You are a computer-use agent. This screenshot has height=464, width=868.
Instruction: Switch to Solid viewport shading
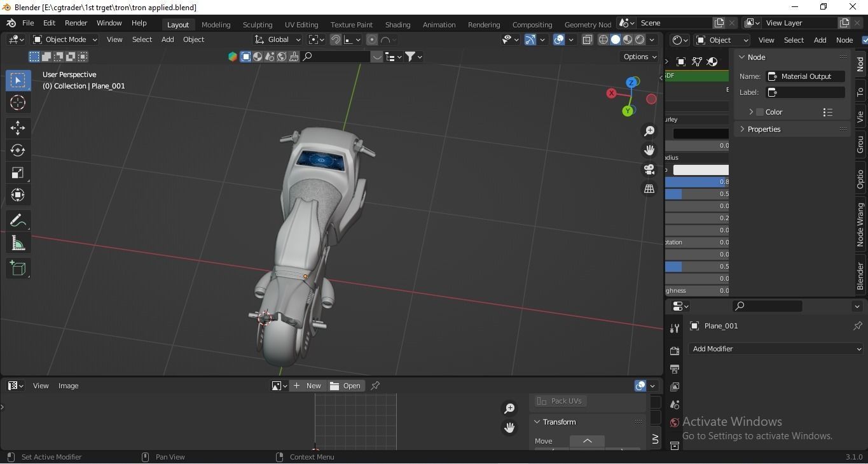[616, 39]
